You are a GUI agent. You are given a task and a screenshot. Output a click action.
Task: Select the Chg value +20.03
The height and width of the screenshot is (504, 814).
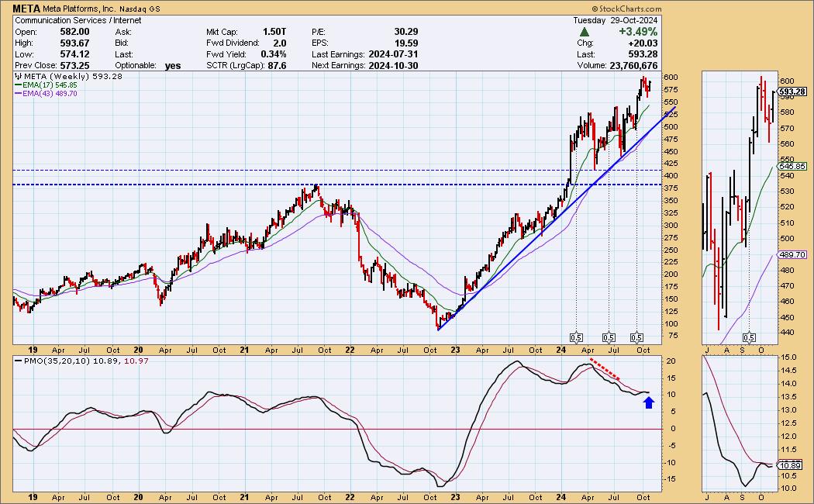pos(643,43)
